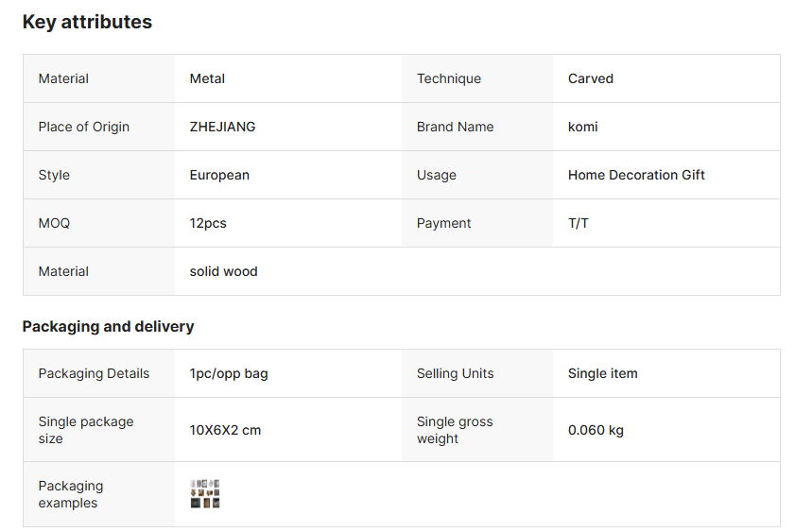Click the Key attributes heading
795x532 pixels.
[87, 22]
